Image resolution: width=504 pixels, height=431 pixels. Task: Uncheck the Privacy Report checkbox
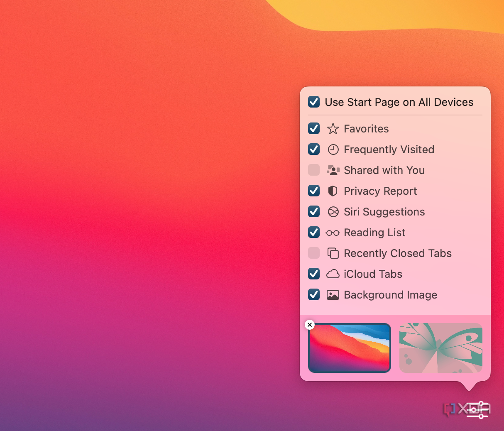click(x=314, y=191)
